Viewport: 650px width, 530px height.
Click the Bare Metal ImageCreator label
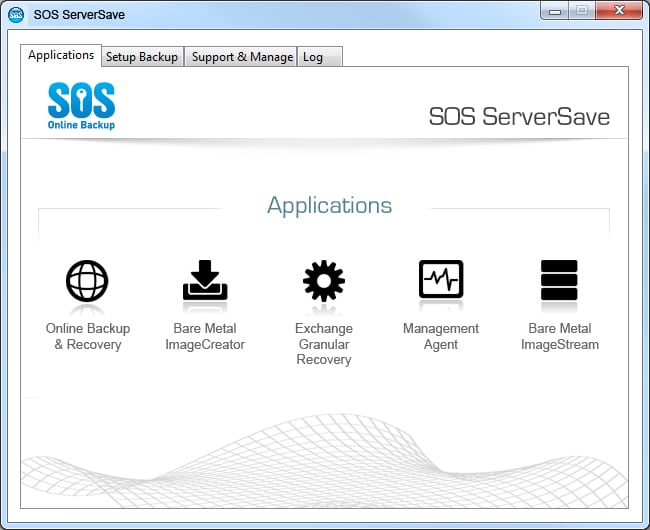coord(205,336)
